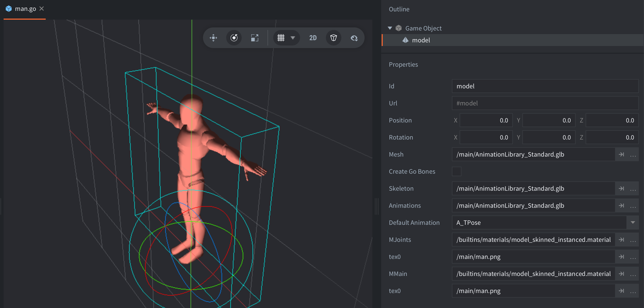Click the Id input field
Screen dimensions: 644x308
click(x=545, y=86)
